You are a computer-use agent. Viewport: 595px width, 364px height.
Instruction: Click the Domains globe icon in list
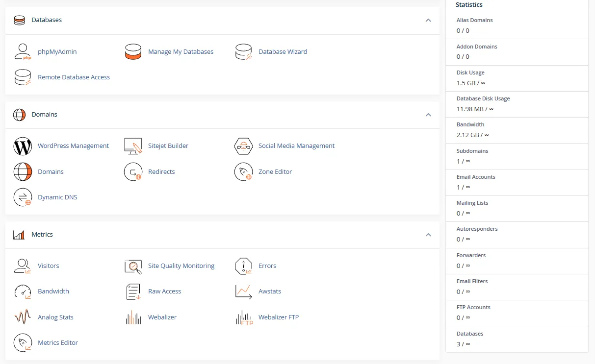coord(23,172)
